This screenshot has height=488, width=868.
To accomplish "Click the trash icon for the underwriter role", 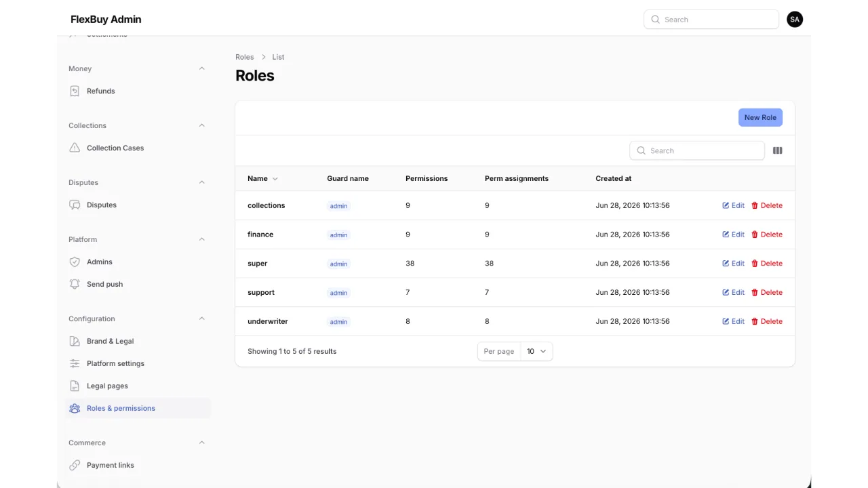I will [x=755, y=321].
